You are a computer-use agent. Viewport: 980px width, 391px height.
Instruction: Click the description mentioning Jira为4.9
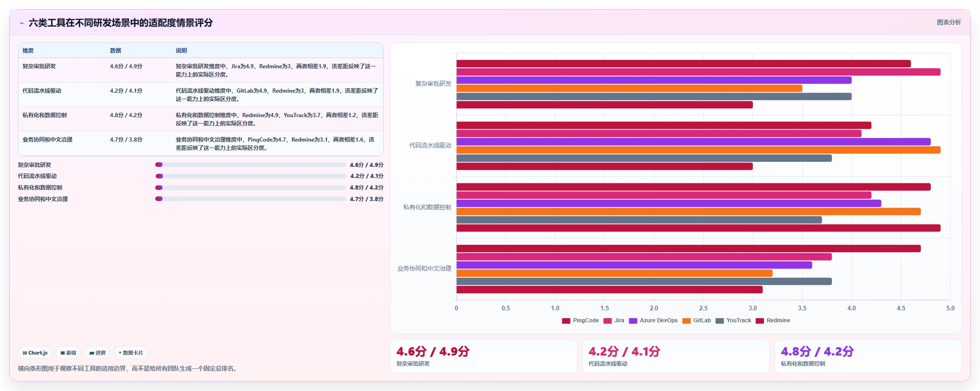(276, 71)
